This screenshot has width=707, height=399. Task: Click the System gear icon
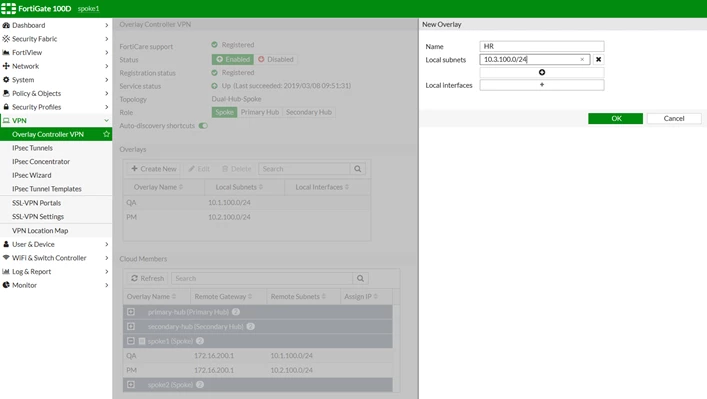coord(6,80)
